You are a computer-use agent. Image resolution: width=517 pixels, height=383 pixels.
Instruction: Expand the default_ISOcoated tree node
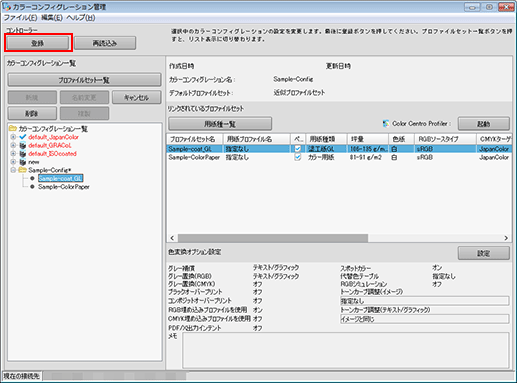[x=13, y=154]
